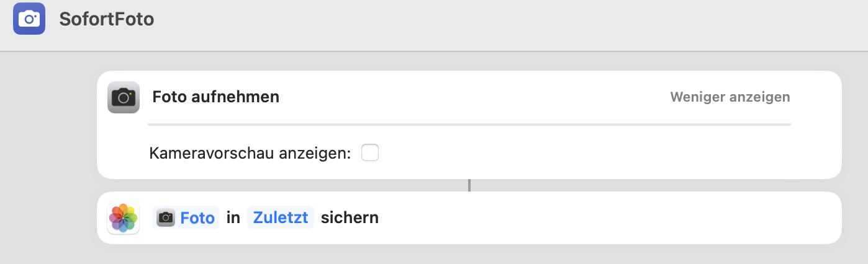Click the word sichern in save action
Screen dimensions: 868x264
pos(350,218)
